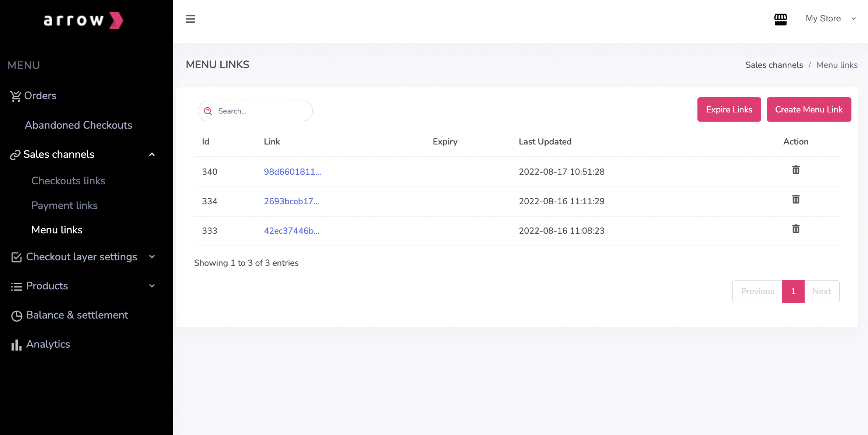Viewport: 868px width, 435px height.
Task: Expand Checkout layer settings menu
Action: 152,257
